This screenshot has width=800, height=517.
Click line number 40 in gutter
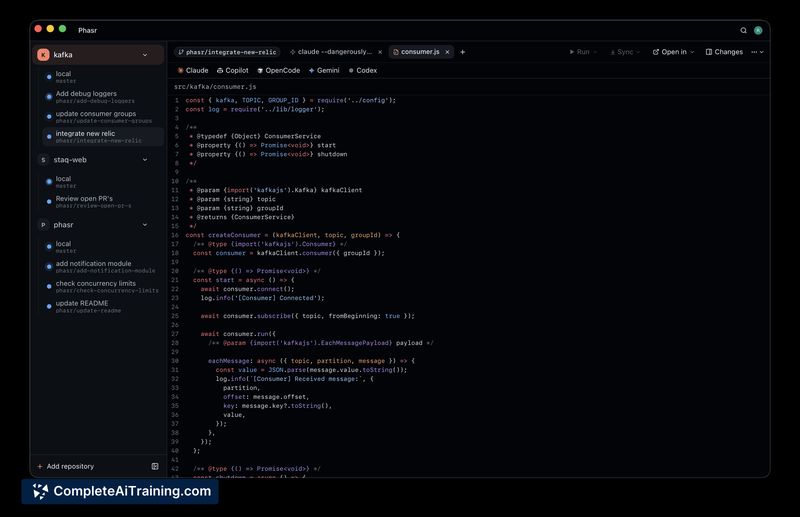(x=175, y=451)
